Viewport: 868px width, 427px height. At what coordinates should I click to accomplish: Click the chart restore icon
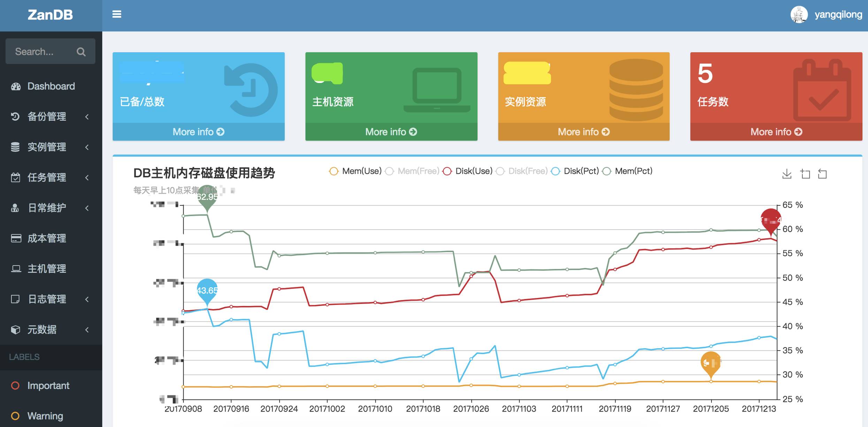[x=822, y=174]
